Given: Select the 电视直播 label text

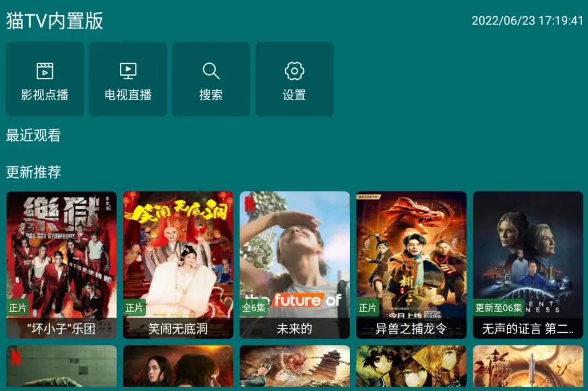Looking at the screenshot, I should click(128, 95).
